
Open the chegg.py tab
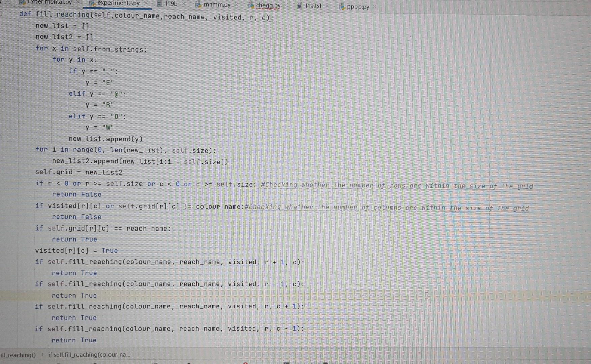pos(268,6)
